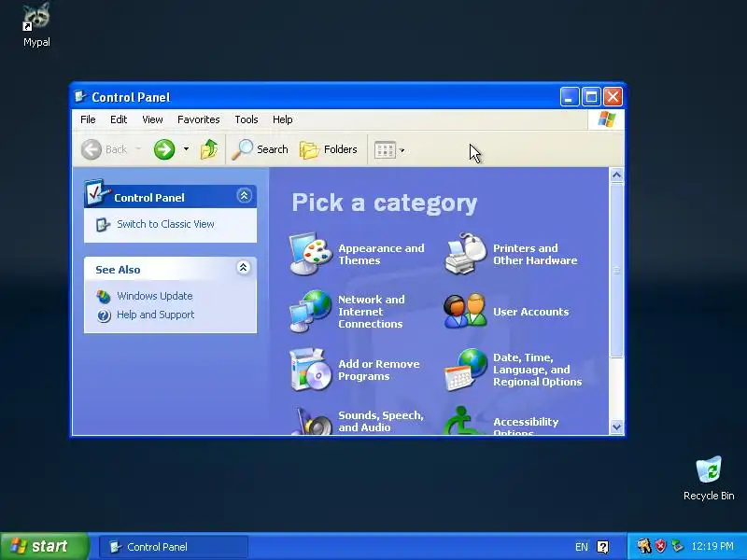Click the scrollbar up arrow

(x=616, y=175)
